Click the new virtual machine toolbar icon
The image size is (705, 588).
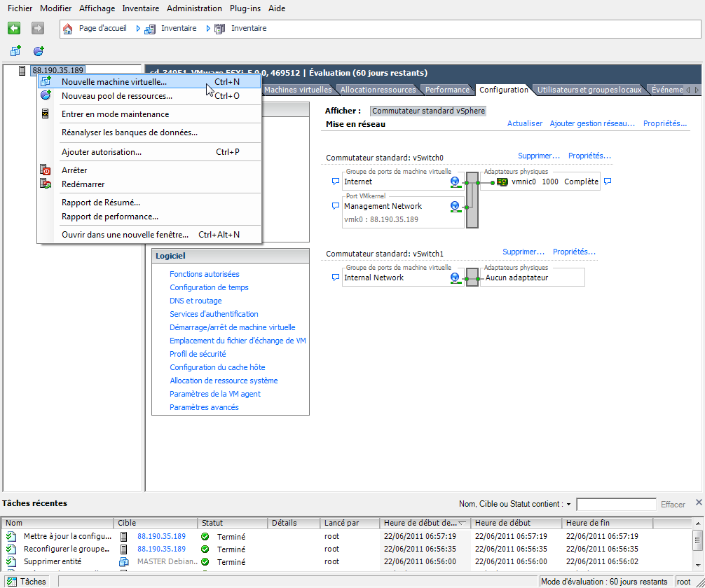point(15,50)
